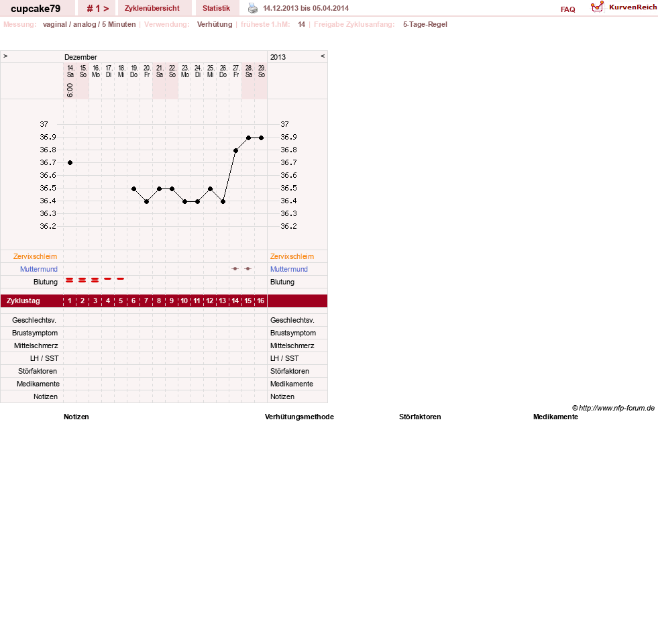Click the Medikamente heading below the chart
This screenshot has width=658, height=644.
pyautogui.click(x=555, y=417)
